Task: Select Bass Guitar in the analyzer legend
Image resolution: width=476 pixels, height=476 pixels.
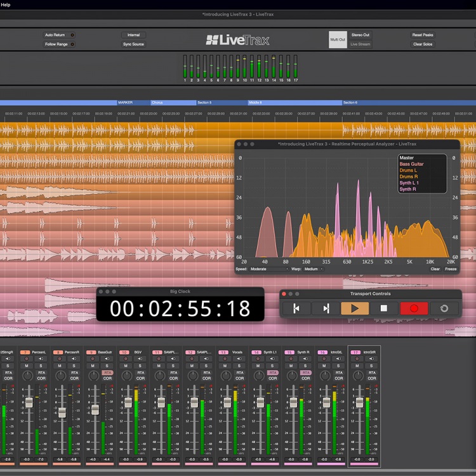Action: (x=411, y=164)
